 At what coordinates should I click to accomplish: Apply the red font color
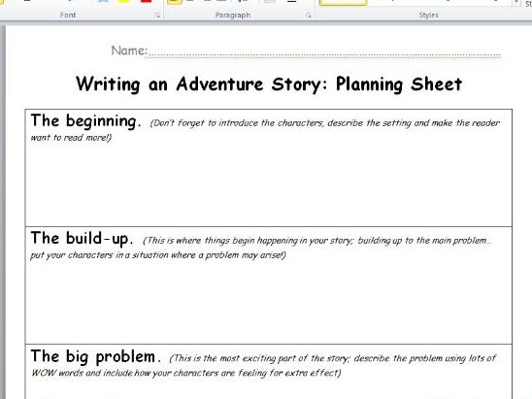pos(147,2)
